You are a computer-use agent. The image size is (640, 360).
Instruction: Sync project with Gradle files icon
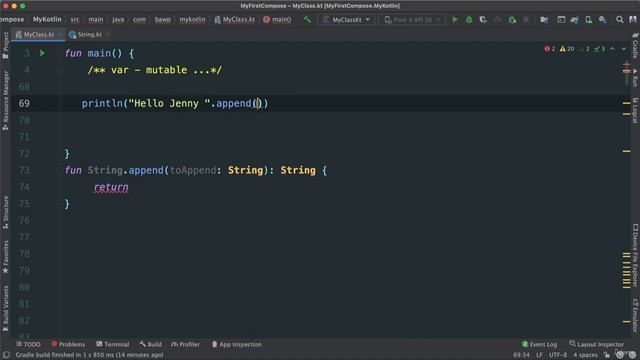pyautogui.click(x=574, y=20)
